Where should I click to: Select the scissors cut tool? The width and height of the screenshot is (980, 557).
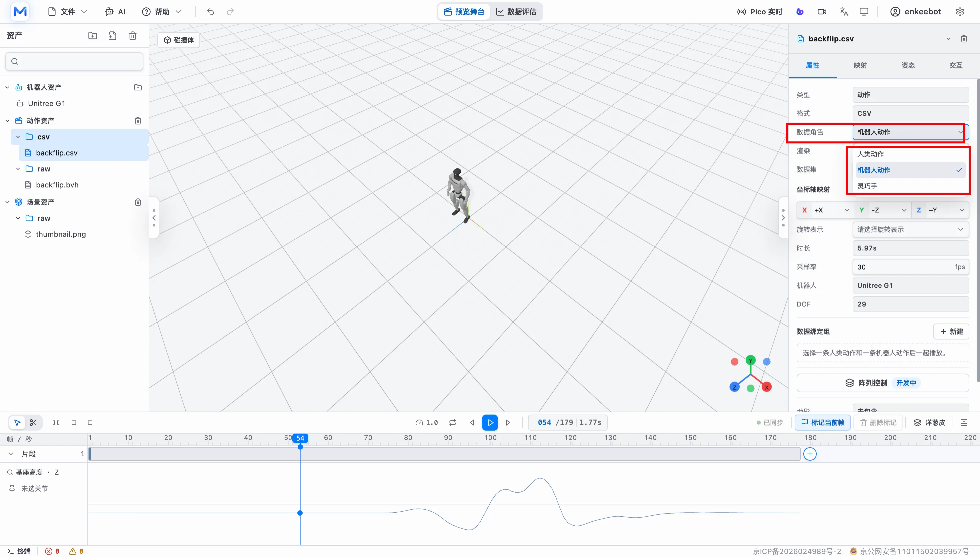pyautogui.click(x=33, y=422)
